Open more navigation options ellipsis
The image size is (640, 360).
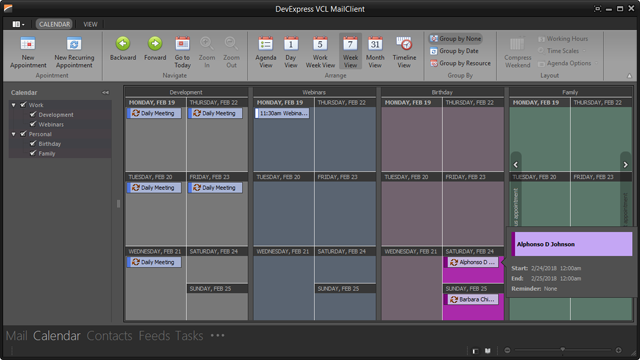217,336
